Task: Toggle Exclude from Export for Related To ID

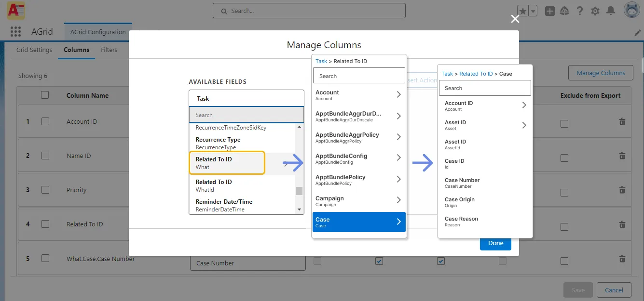Action: click(564, 226)
